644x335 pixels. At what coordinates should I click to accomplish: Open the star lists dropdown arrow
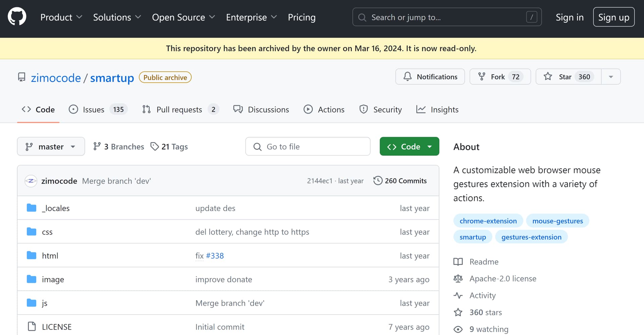pos(611,77)
